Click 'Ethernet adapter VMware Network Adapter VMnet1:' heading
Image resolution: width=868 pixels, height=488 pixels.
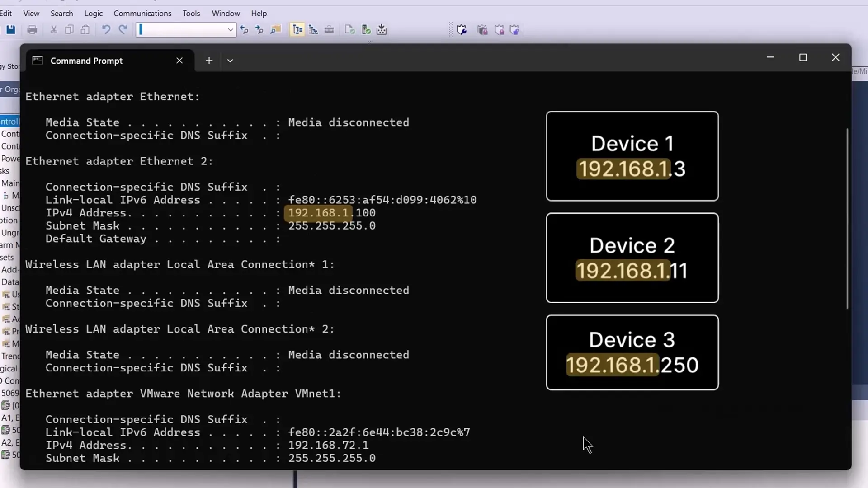[183, 394]
